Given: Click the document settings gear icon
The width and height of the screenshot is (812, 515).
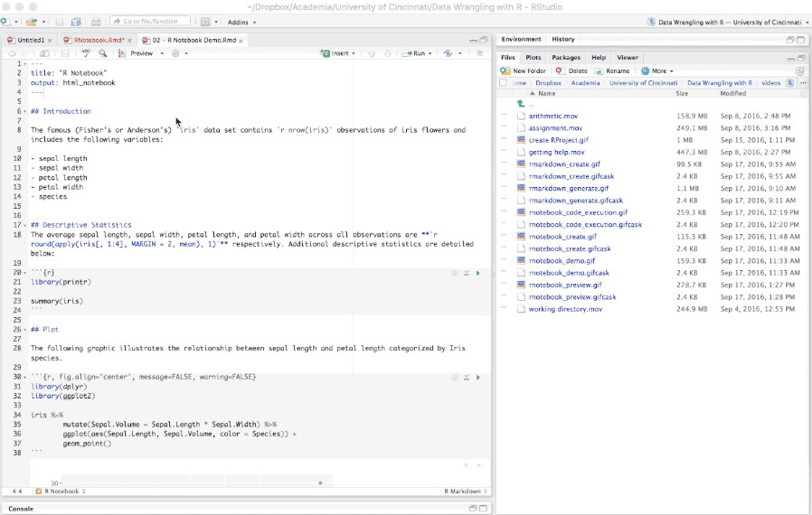Looking at the screenshot, I should point(175,53).
